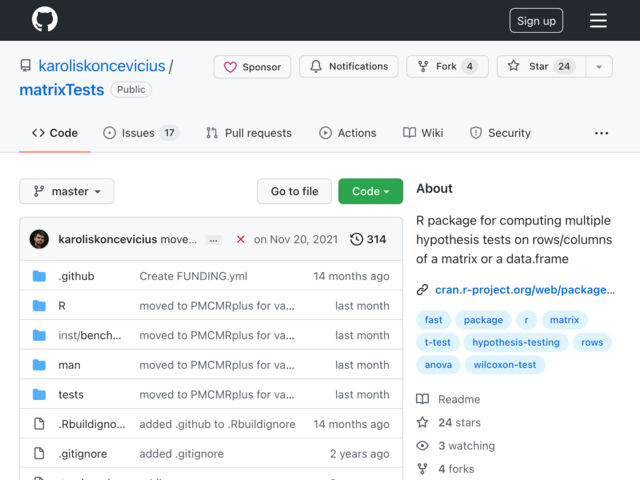The width and height of the screenshot is (640, 480).
Task: Open cran.r-project.org package link
Action: [x=525, y=290]
